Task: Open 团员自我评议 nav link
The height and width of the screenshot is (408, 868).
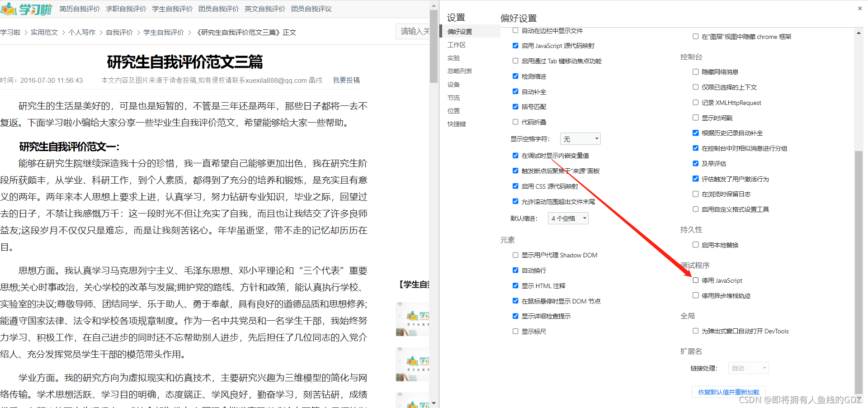Action: 311,9
